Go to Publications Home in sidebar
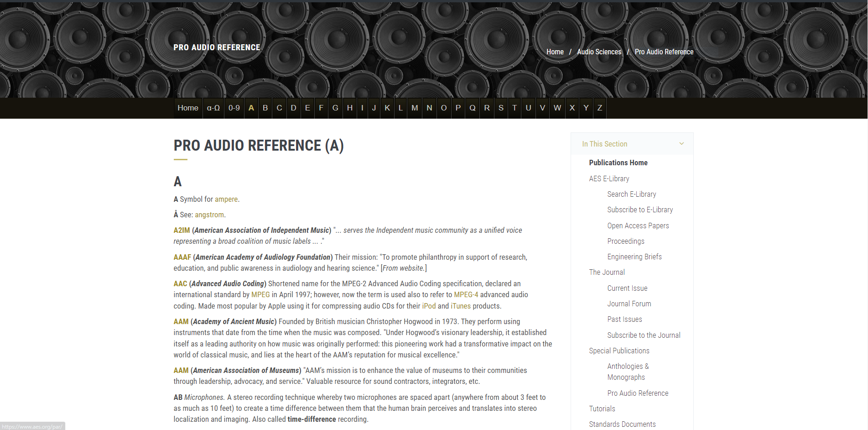 coord(618,163)
